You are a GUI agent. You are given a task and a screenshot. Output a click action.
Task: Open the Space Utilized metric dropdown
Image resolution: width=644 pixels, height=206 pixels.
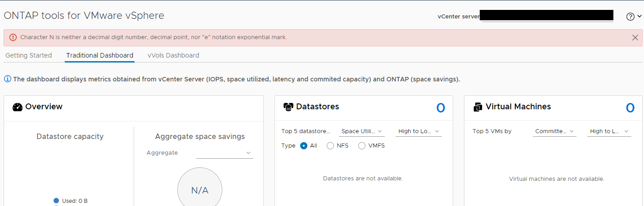(362, 131)
